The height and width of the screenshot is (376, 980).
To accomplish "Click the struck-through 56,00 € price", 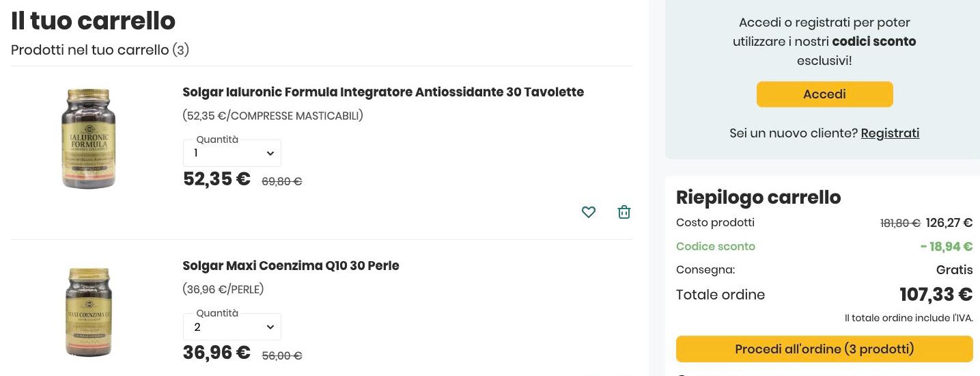I will click(x=282, y=355).
